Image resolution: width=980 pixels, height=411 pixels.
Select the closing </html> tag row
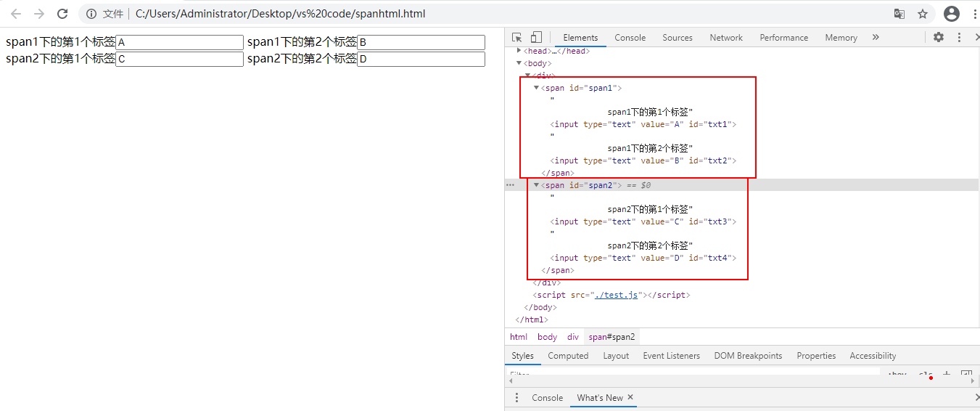(532, 320)
